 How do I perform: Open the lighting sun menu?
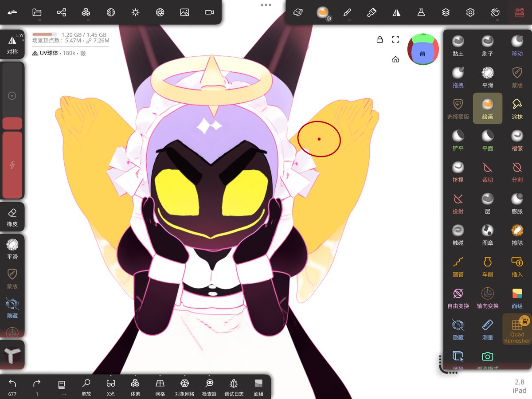click(136, 12)
